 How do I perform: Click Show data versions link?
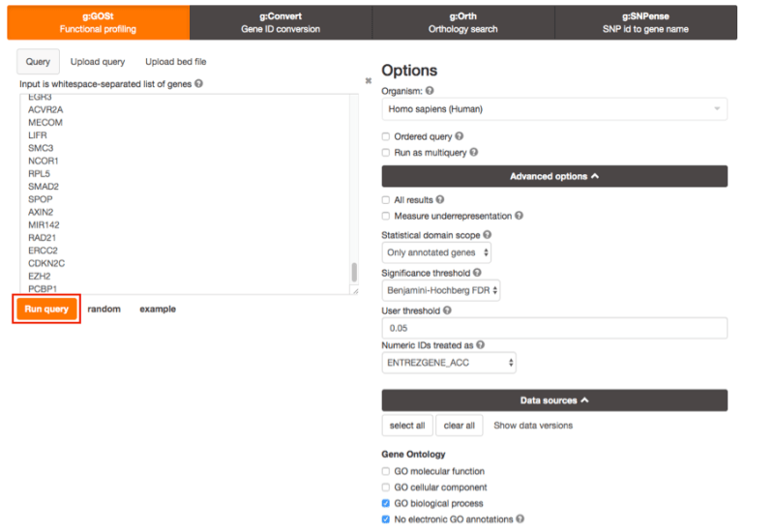point(533,426)
